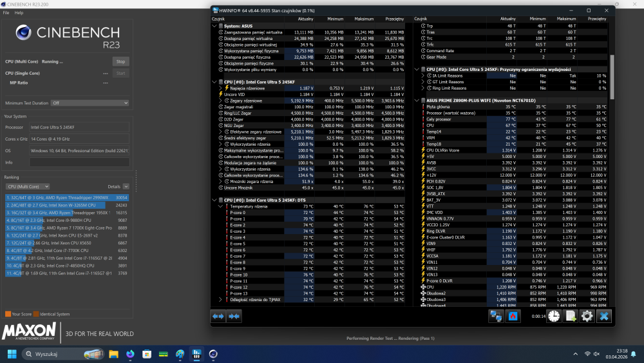The height and width of the screenshot is (363, 644).
Task: Click the flame fan control icon
Action: click(513, 316)
